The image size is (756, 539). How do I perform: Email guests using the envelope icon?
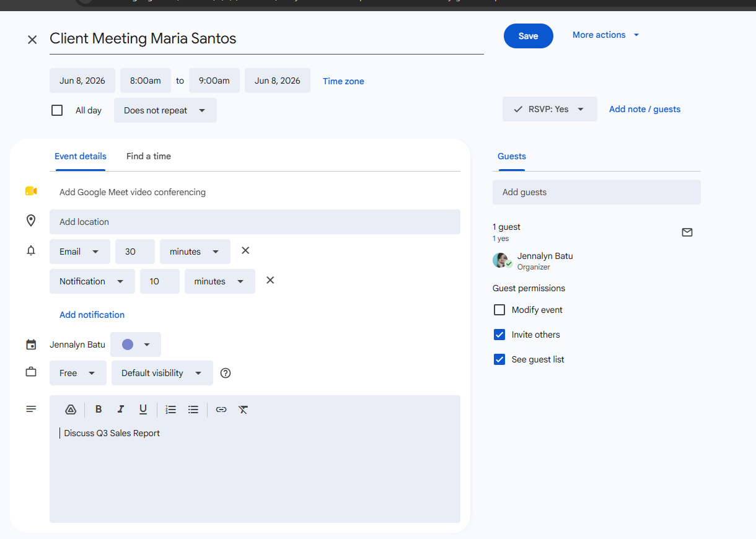(687, 232)
